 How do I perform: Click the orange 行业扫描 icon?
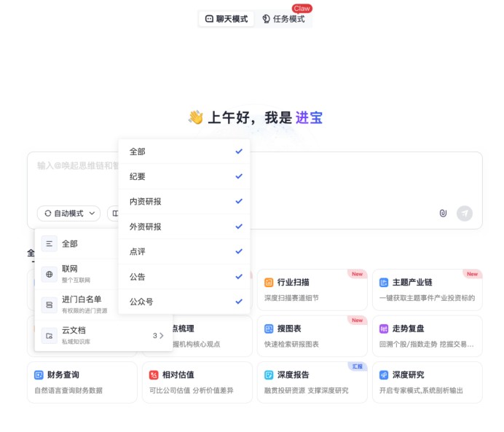[269, 283]
